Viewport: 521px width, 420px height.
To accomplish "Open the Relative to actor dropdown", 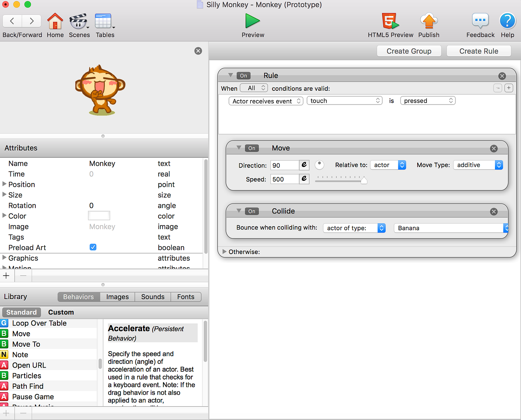I will (x=388, y=165).
